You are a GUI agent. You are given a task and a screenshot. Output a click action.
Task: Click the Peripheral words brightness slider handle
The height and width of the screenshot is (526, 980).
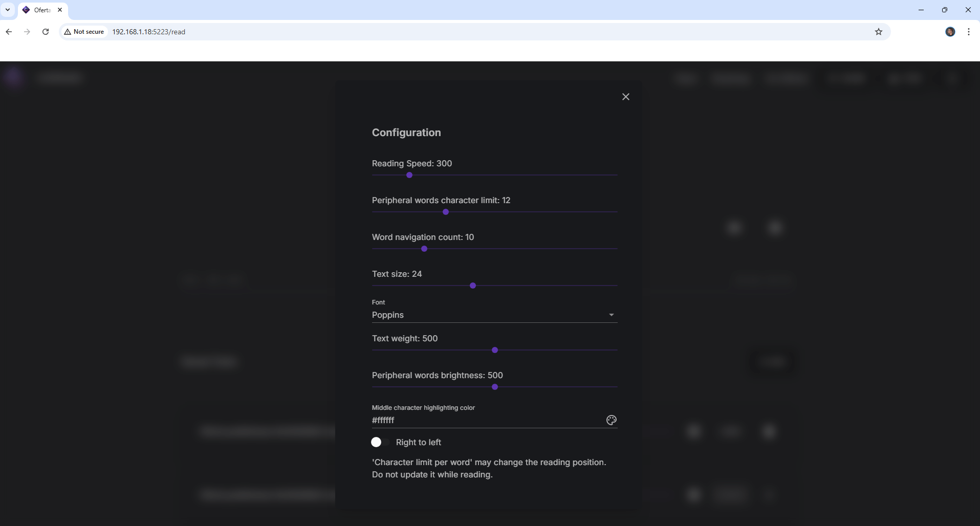point(495,387)
